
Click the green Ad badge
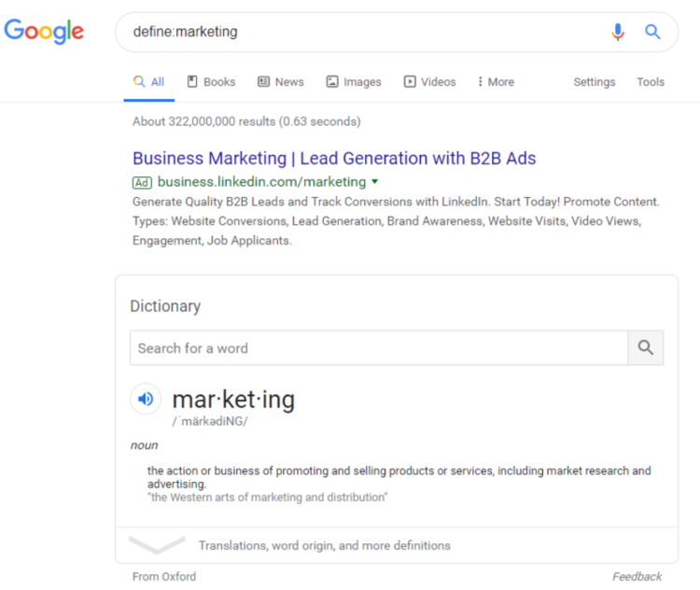point(142,182)
